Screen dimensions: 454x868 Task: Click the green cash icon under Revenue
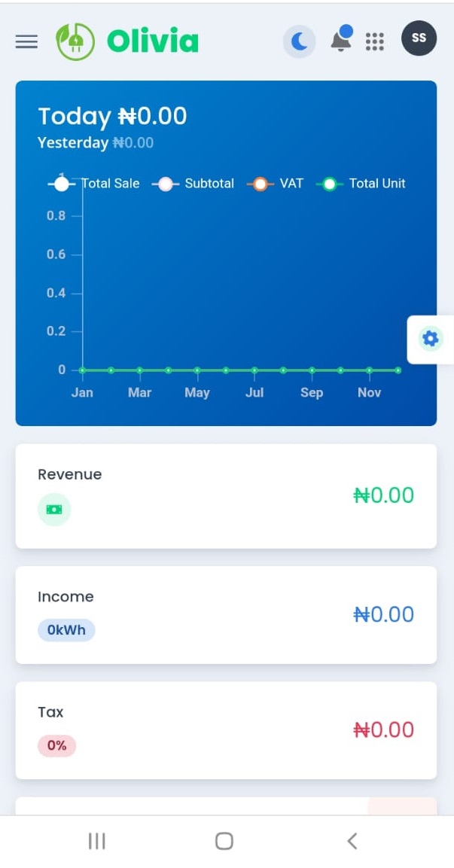pos(54,510)
